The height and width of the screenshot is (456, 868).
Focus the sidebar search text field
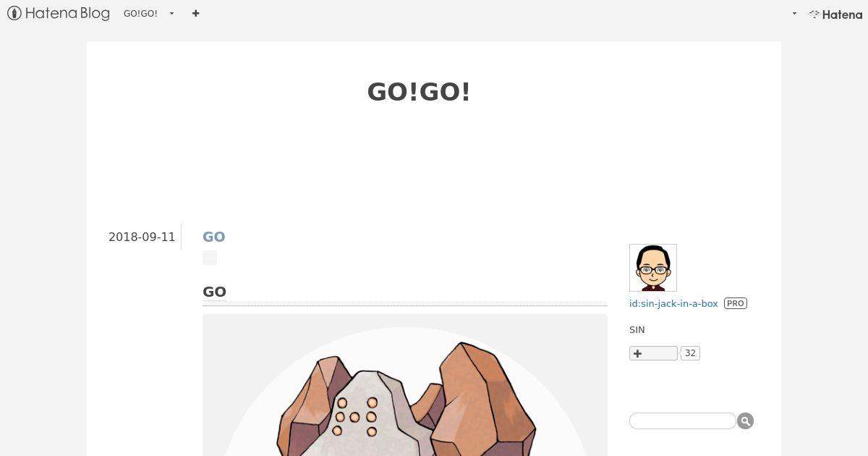click(x=682, y=421)
